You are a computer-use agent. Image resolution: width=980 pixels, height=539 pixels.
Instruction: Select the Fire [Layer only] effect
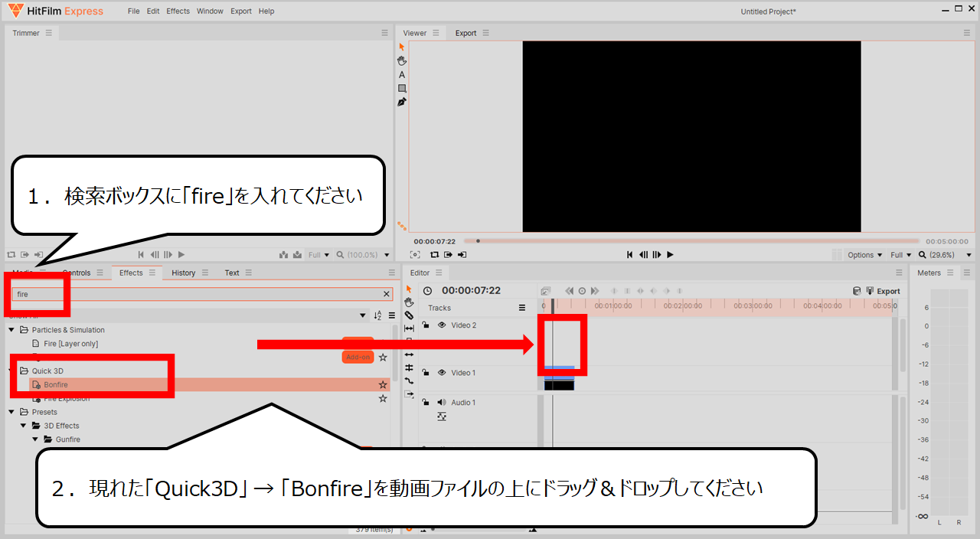70,344
